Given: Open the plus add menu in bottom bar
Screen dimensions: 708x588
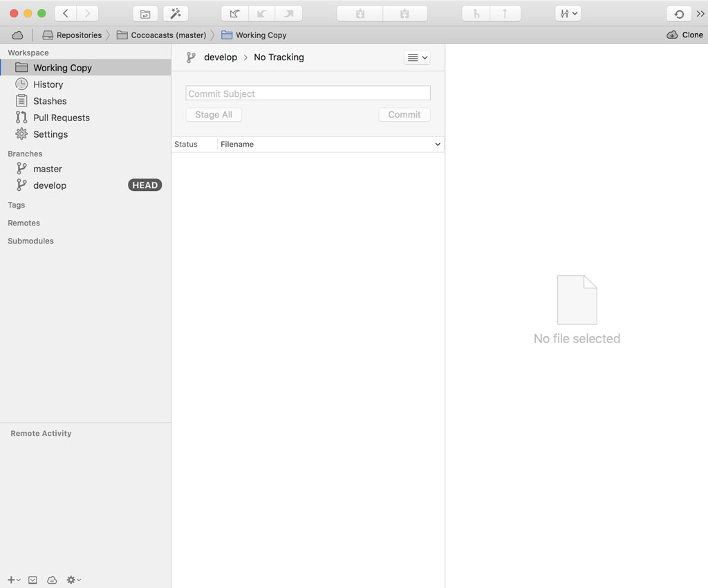Looking at the screenshot, I should point(13,580).
